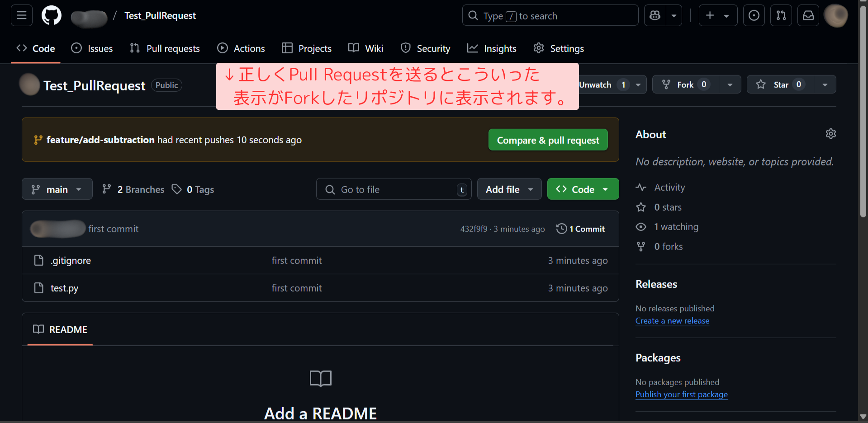
Task: Click the GitHub Octocat logo
Action: 52,15
